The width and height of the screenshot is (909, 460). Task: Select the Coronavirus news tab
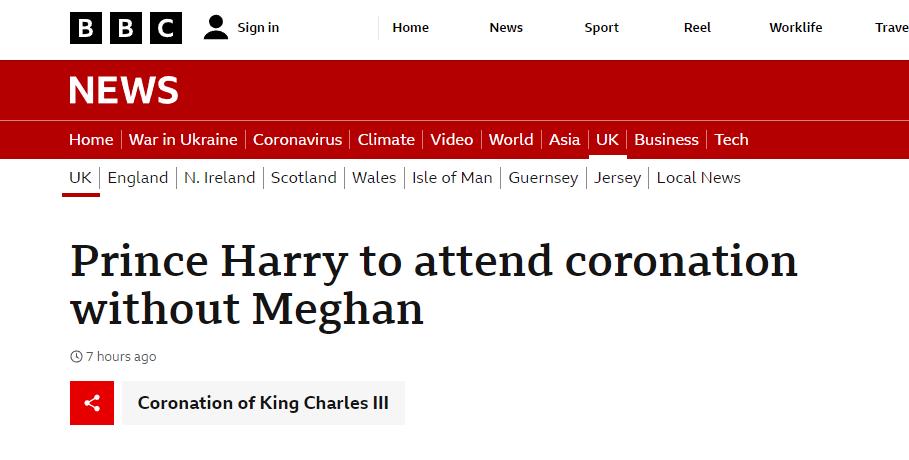click(297, 140)
